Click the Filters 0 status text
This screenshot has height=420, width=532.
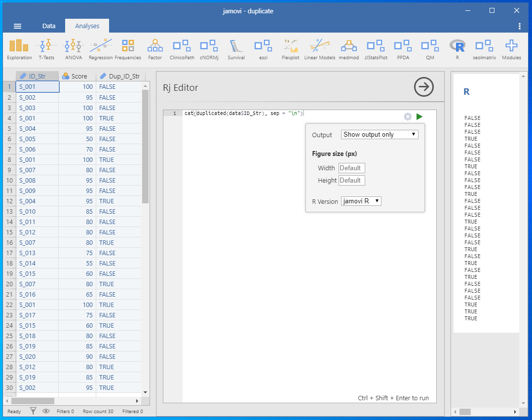(65, 411)
